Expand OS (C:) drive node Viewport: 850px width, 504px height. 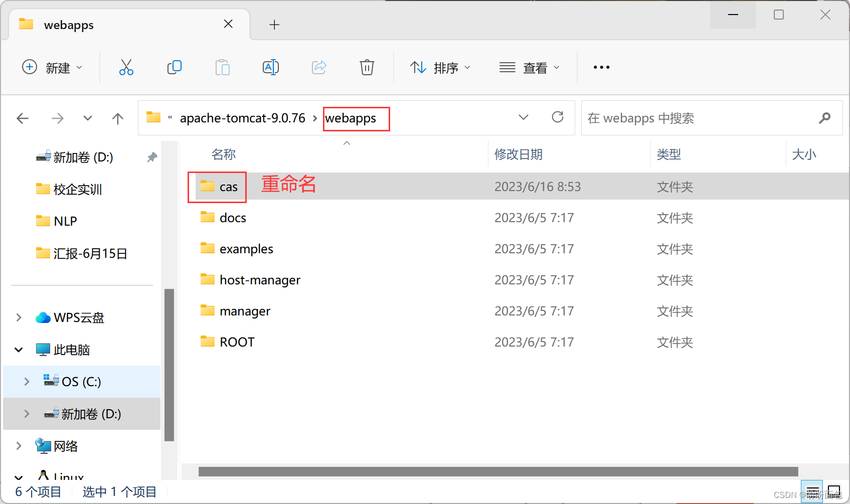click(27, 382)
